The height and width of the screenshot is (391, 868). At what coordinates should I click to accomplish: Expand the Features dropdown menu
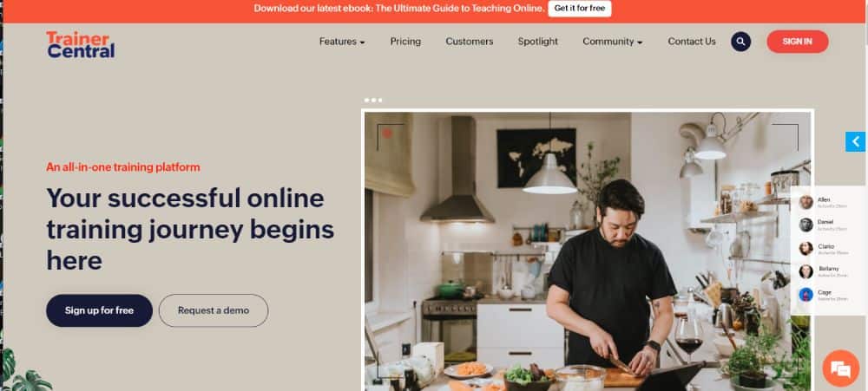point(342,42)
